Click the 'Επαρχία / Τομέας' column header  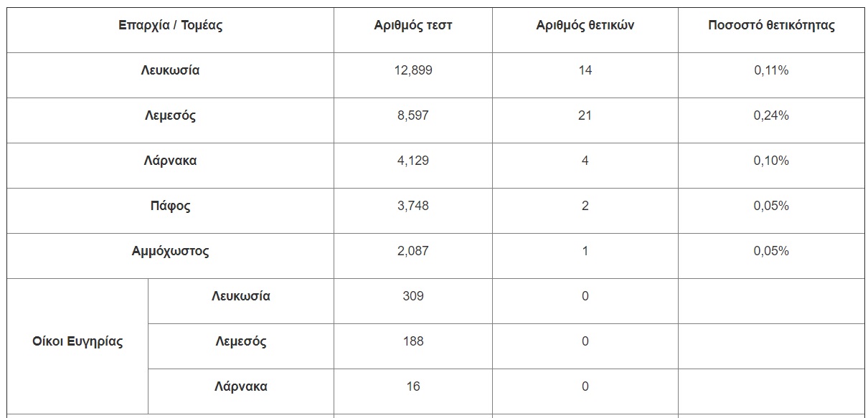pos(170,26)
